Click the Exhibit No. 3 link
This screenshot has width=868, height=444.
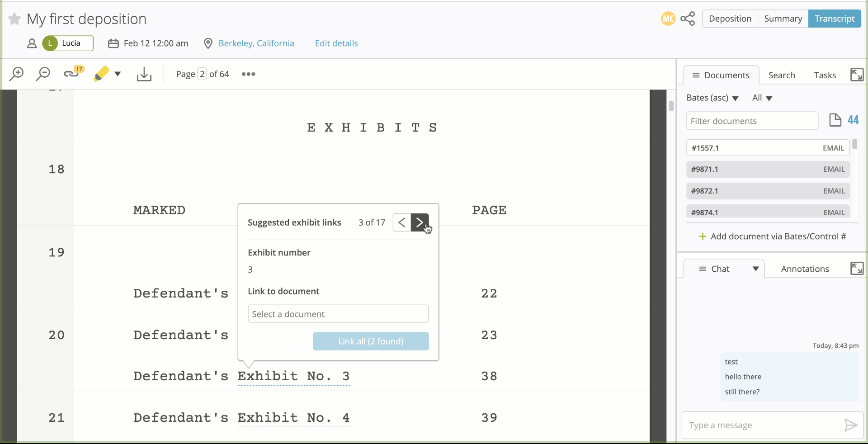294,376
